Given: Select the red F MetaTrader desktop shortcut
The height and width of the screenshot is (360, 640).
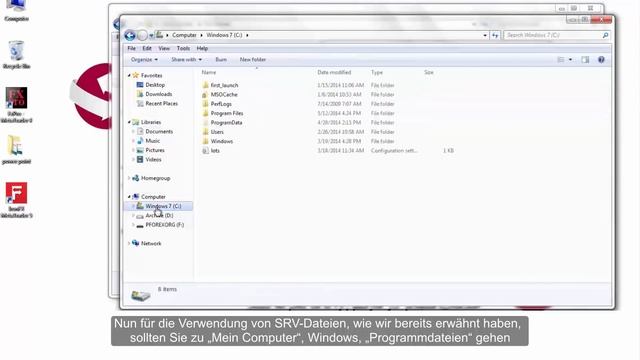Looking at the screenshot, I should tap(16, 200).
